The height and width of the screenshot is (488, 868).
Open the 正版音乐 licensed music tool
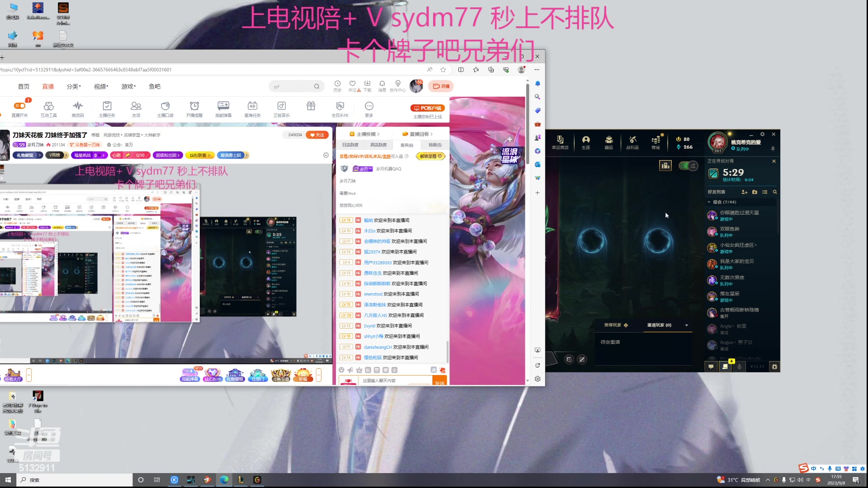281,108
